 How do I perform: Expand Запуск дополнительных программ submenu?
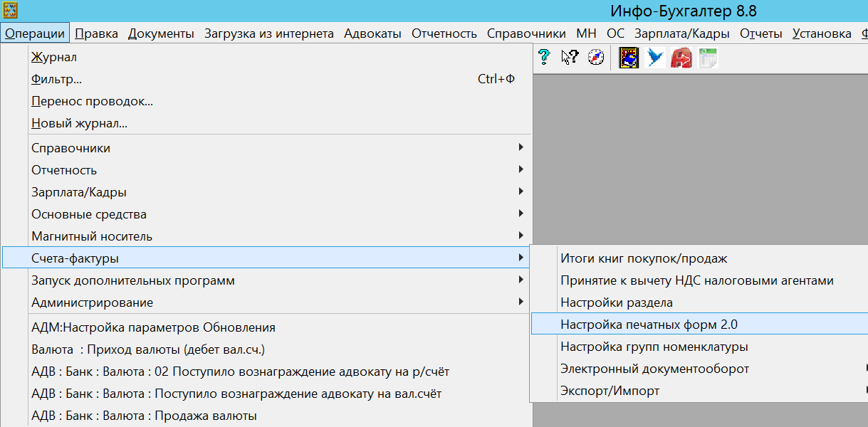[x=267, y=280]
